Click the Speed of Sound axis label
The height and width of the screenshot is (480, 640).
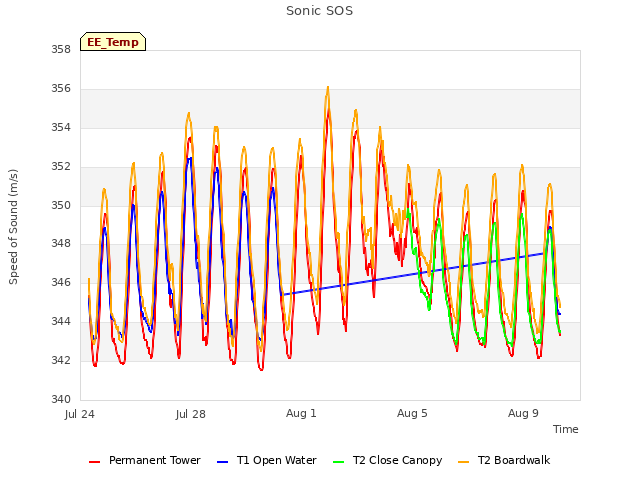pos(13,227)
